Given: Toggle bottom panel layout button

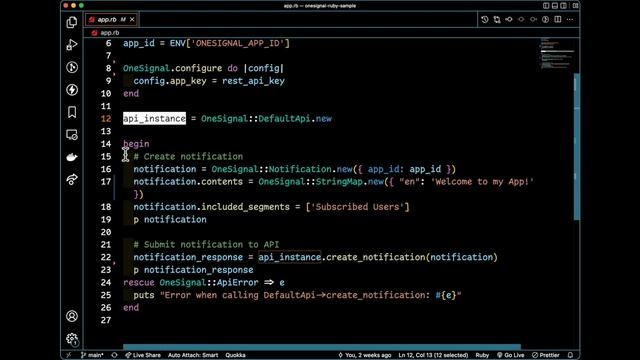Looking at the screenshot, I should click(x=555, y=6).
